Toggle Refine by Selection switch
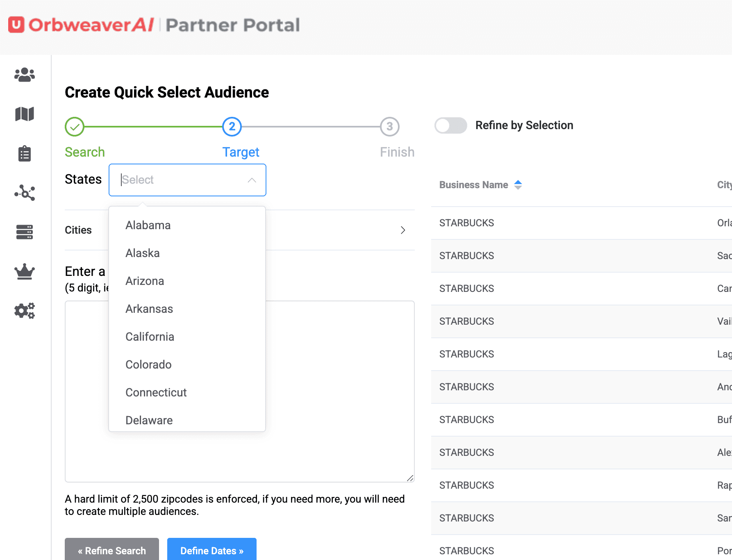The image size is (732, 560). (x=451, y=125)
